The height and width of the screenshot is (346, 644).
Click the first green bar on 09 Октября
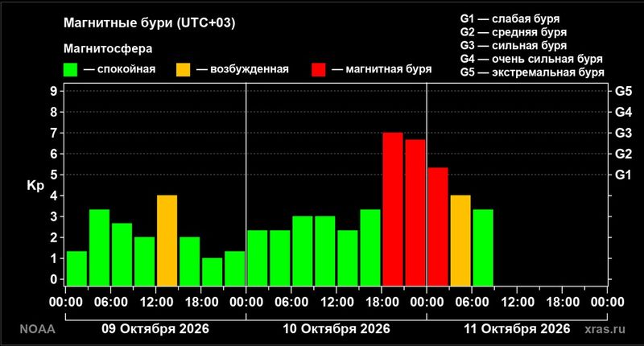coord(76,269)
